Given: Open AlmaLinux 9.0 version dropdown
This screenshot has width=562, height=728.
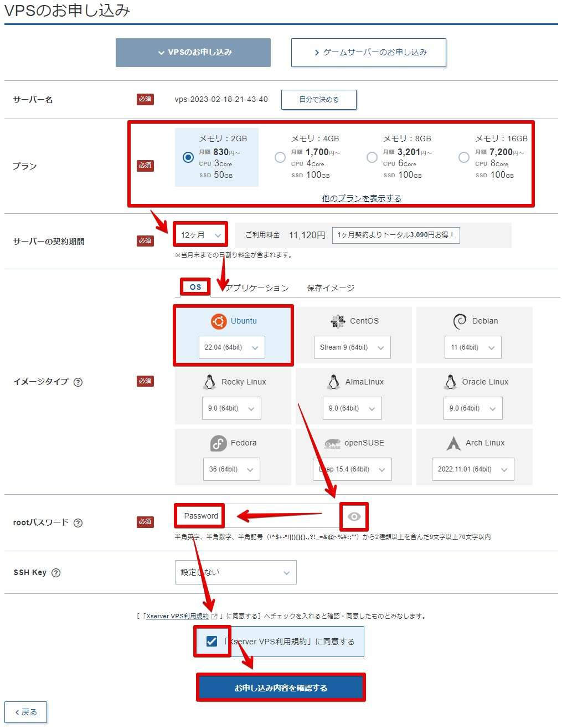Looking at the screenshot, I should (x=352, y=409).
